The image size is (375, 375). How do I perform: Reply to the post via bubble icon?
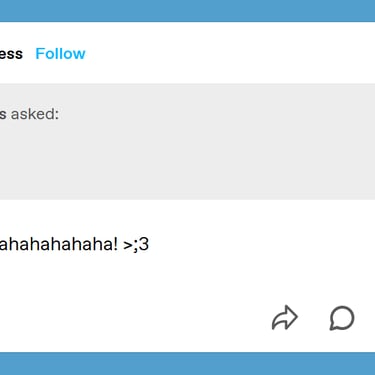342,318
